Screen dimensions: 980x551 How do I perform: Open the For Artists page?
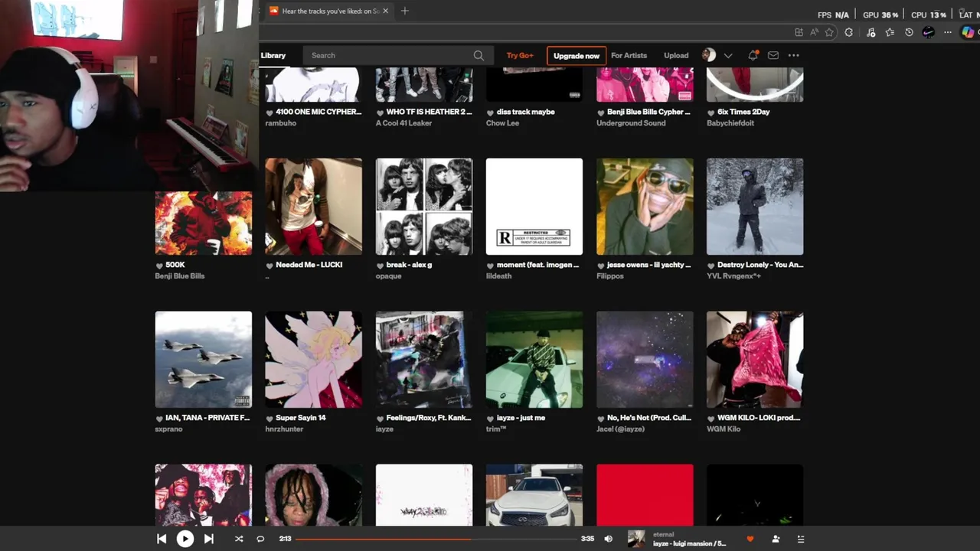629,55
